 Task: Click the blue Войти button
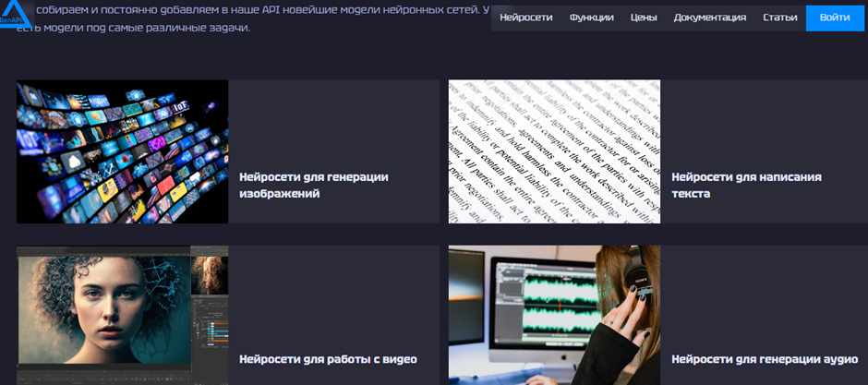(835, 18)
